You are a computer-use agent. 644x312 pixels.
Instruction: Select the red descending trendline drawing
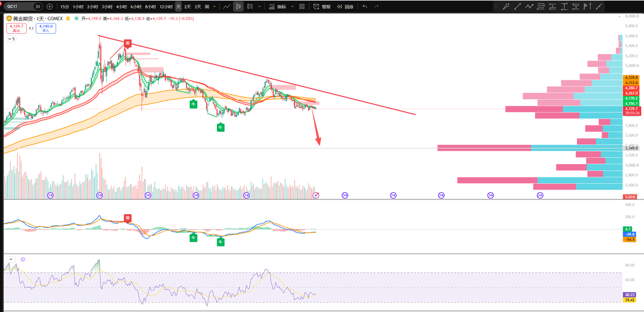point(258,75)
